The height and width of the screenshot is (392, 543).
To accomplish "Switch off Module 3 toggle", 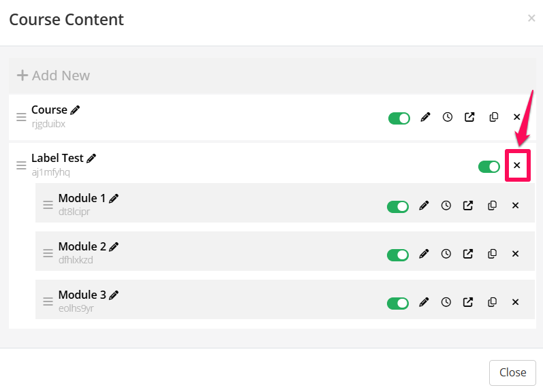I will coord(398,303).
